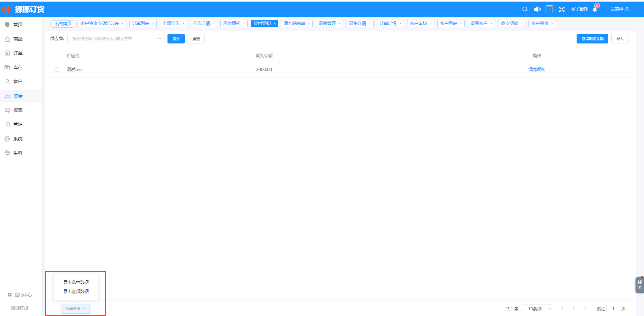Open the 应用中心 grid icon
Image resolution: width=644 pixels, height=316 pixels.
click(x=10, y=295)
